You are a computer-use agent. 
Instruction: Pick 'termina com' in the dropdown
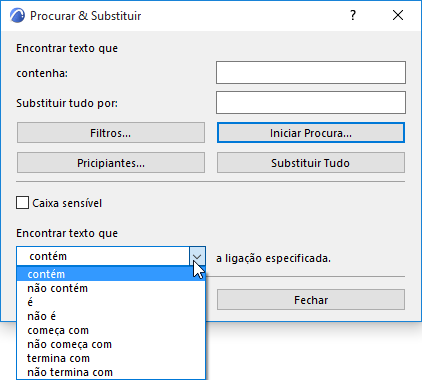(111, 358)
